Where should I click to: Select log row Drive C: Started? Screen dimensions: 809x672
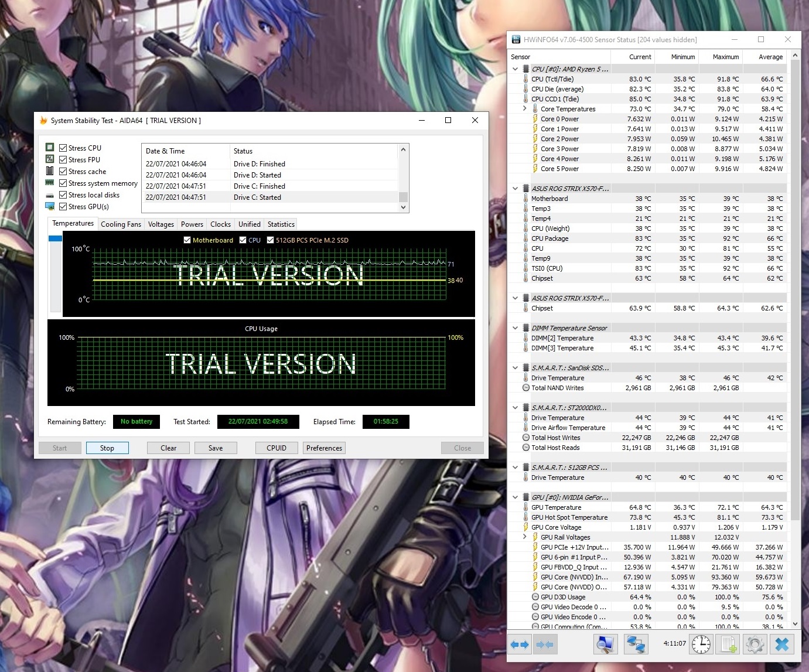(269, 197)
